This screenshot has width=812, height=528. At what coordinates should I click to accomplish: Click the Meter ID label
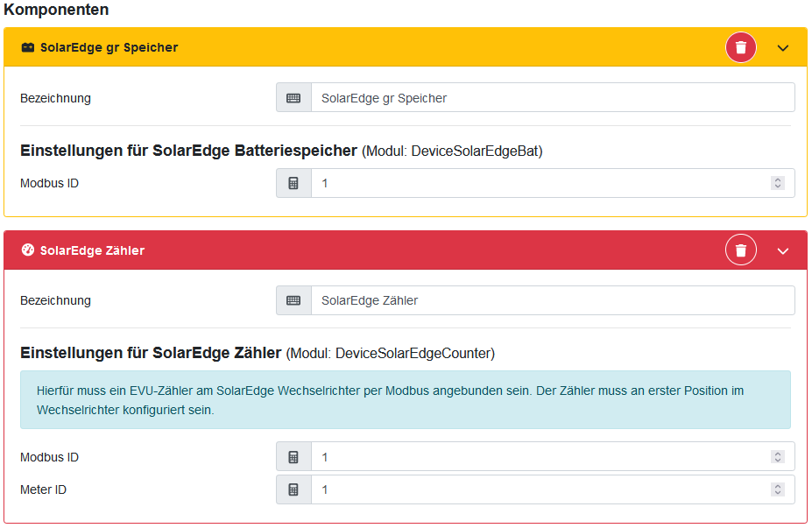point(43,489)
